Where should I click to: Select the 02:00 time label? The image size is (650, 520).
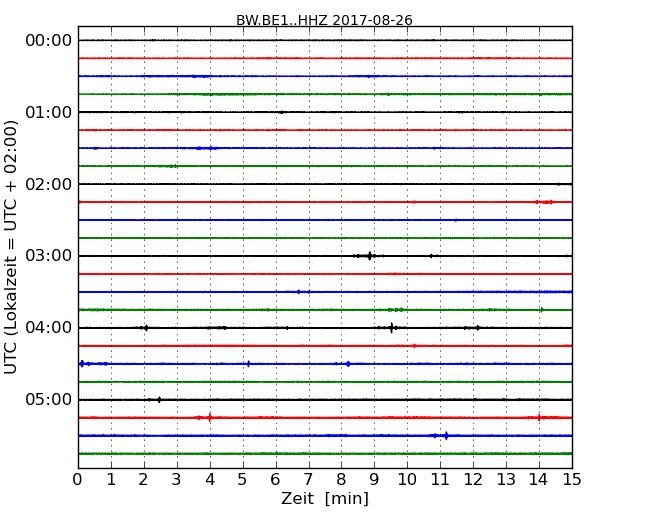pyautogui.click(x=49, y=184)
